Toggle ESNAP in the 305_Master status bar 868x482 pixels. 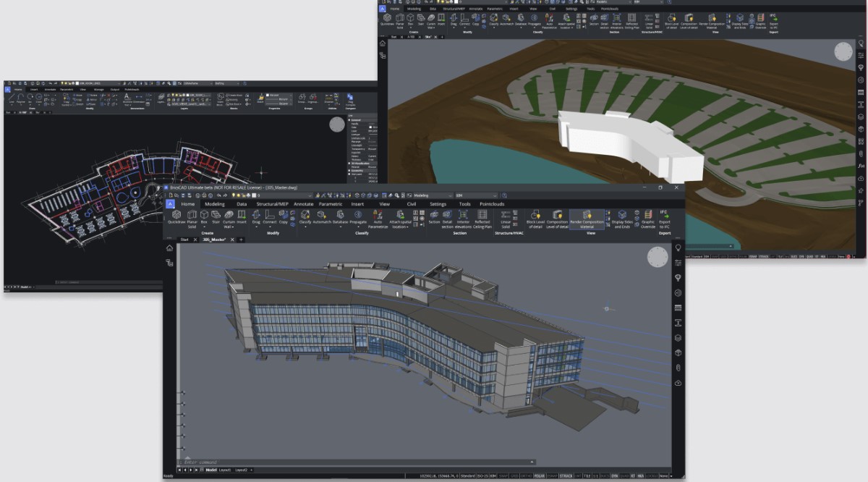point(551,476)
